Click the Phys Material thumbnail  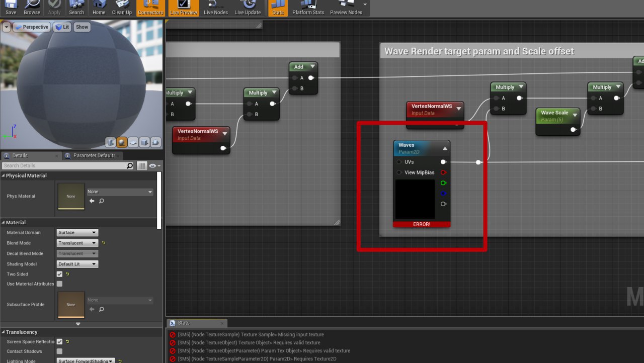click(71, 196)
